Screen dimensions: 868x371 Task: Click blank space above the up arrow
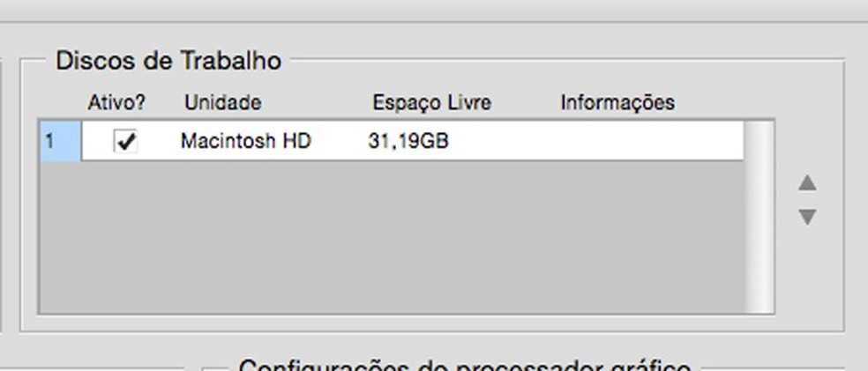pos(808,144)
